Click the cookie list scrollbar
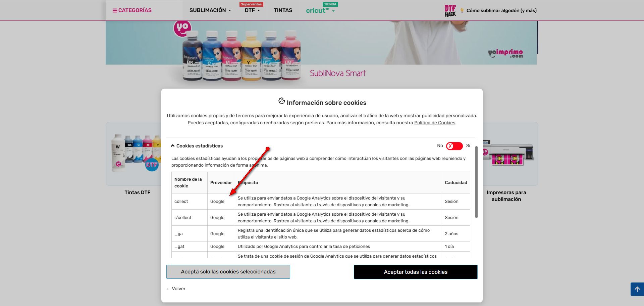Image resolution: width=644 pixels, height=306 pixels. click(x=476, y=182)
